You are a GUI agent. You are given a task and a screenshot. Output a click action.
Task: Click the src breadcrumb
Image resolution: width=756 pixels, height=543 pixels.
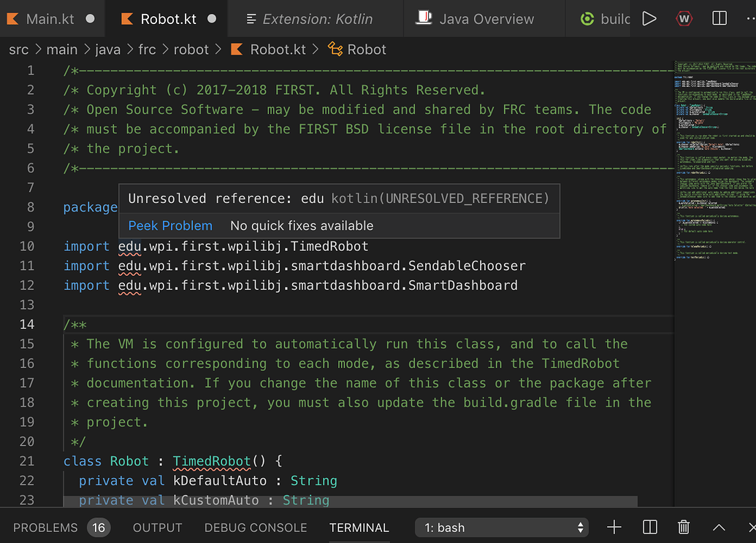19,49
